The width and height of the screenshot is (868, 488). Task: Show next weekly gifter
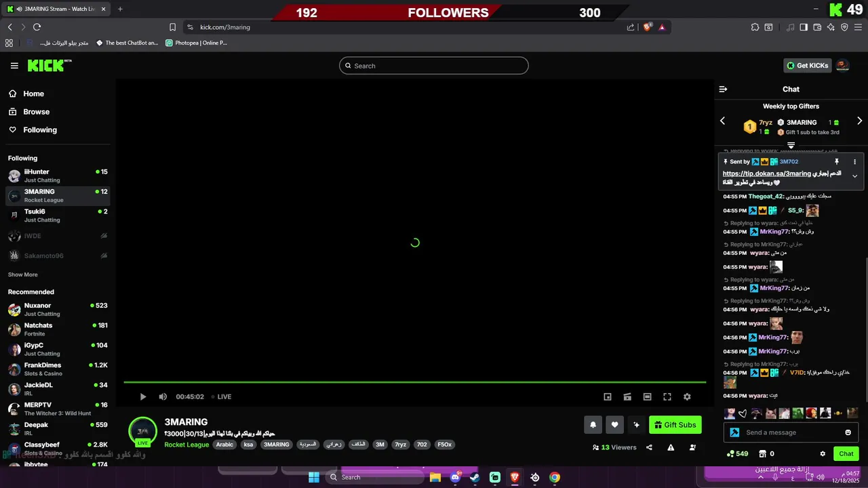[859, 121]
